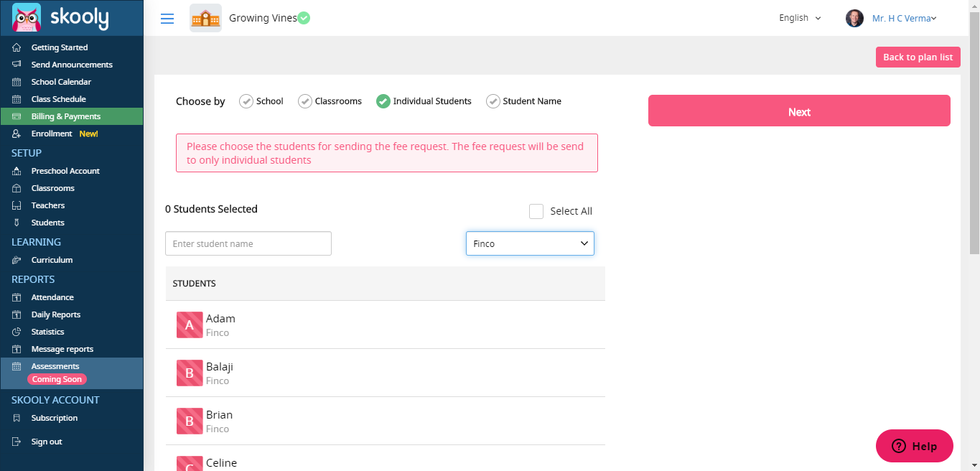The image size is (980, 471).
Task: Select student Celine in the list
Action: [386, 460]
